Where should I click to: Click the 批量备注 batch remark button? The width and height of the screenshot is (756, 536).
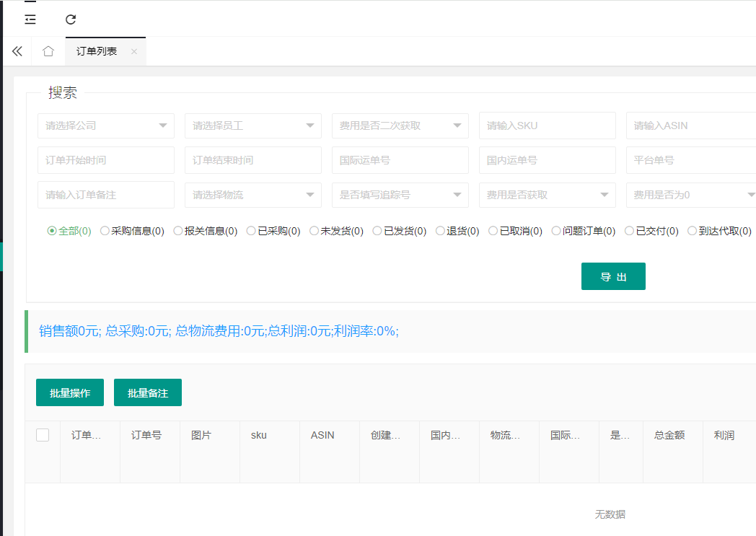(x=147, y=392)
